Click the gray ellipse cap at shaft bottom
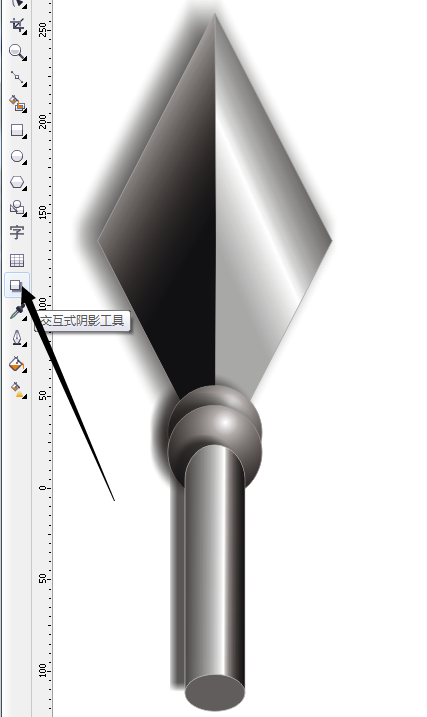 pos(215,692)
